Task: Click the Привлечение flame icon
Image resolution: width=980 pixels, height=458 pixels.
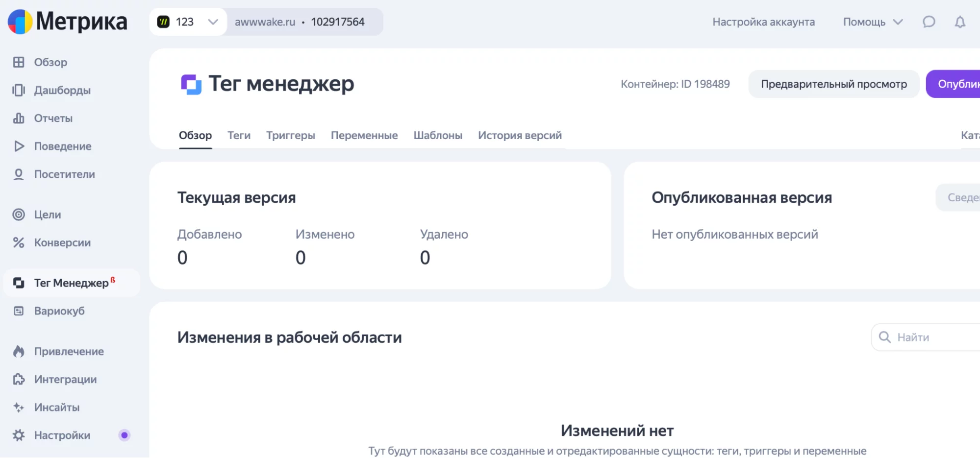Action: coord(19,351)
